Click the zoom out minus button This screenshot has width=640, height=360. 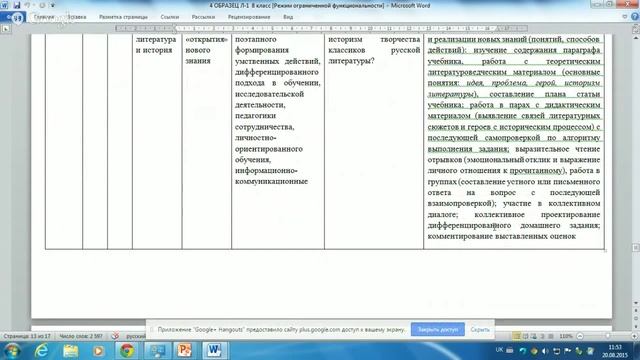point(580,336)
